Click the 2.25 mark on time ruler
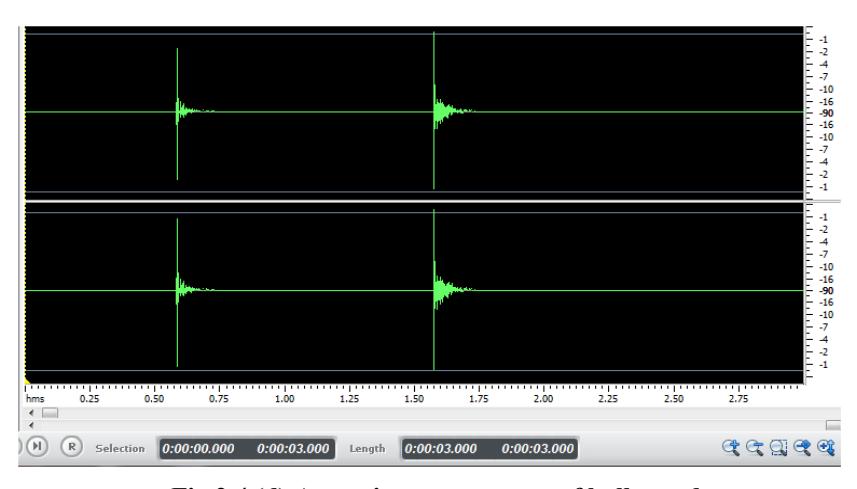The image size is (857, 489). (608, 398)
